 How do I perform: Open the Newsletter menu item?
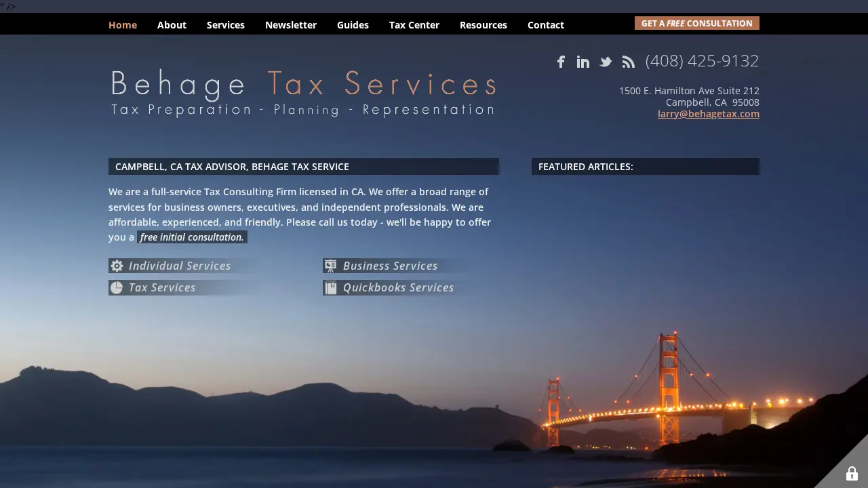pyautogui.click(x=291, y=24)
